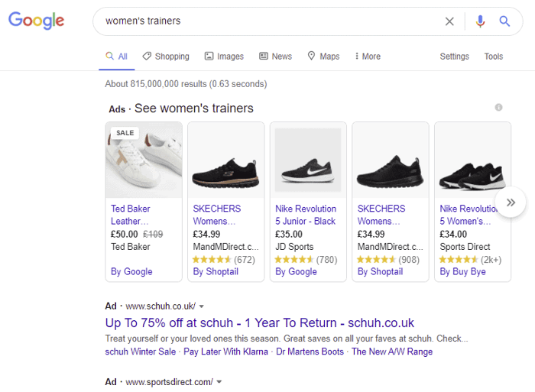Clear the search box with the X icon
Viewport: 535px width, 392px height.
click(449, 21)
